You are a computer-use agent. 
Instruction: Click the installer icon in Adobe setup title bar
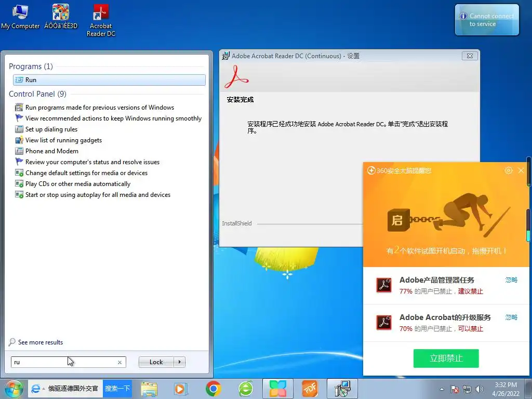point(225,56)
